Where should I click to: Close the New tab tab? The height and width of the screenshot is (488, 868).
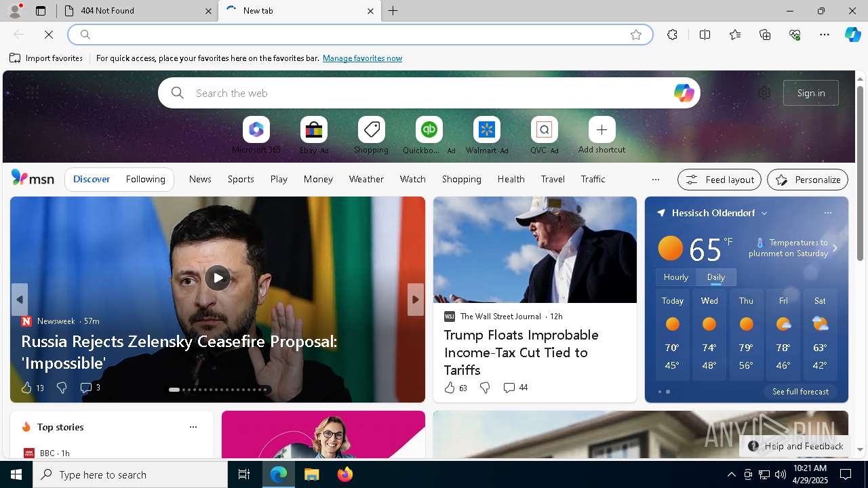[x=370, y=11]
